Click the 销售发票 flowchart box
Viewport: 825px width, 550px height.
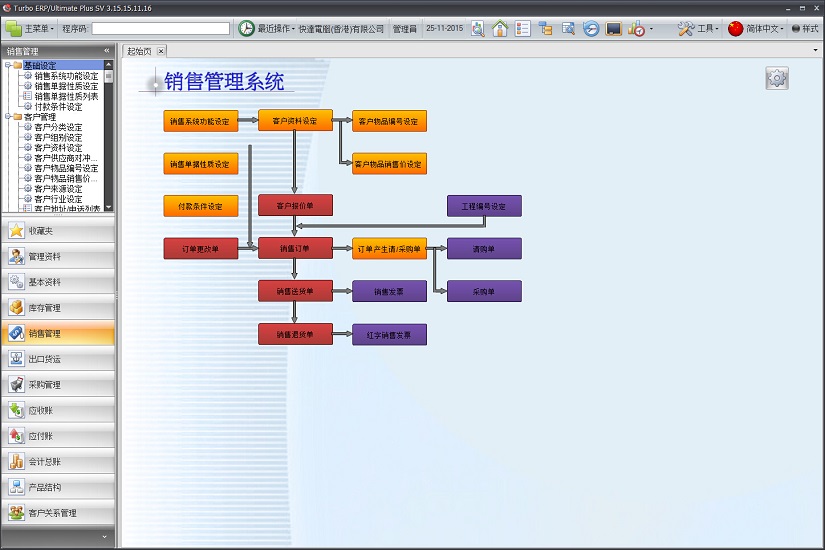pos(389,291)
